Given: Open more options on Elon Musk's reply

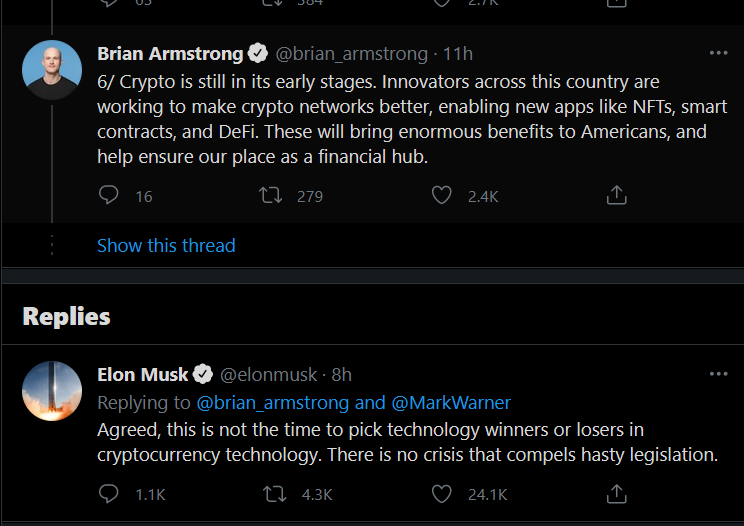Looking at the screenshot, I should 718,374.
